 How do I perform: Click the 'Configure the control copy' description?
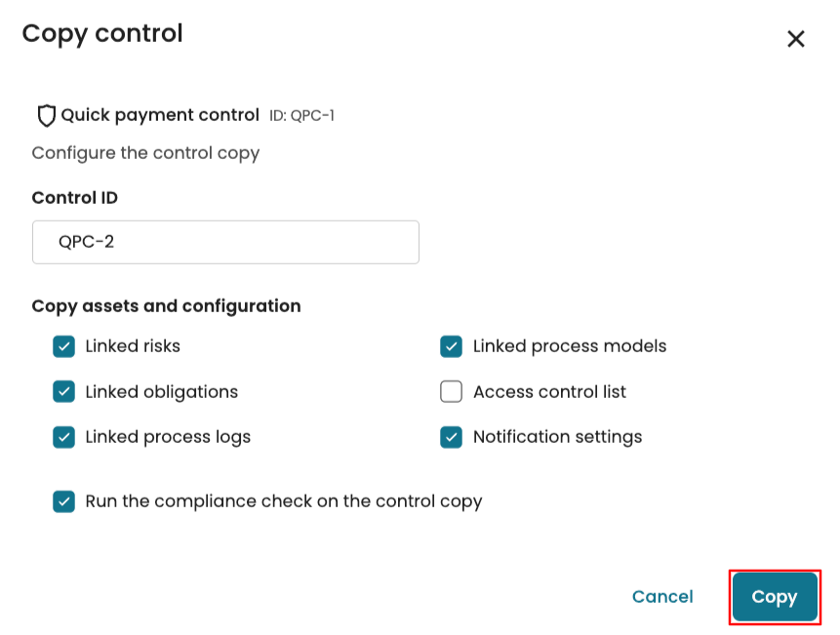[x=145, y=153]
